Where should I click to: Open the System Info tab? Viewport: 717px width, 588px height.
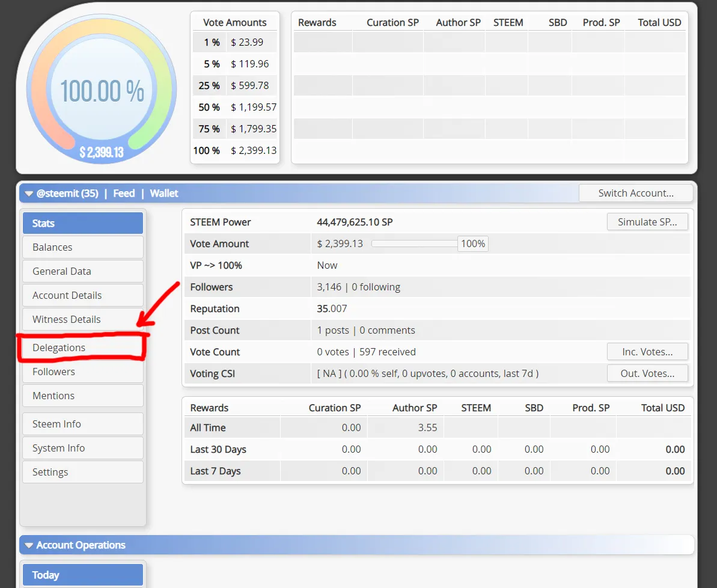83,448
